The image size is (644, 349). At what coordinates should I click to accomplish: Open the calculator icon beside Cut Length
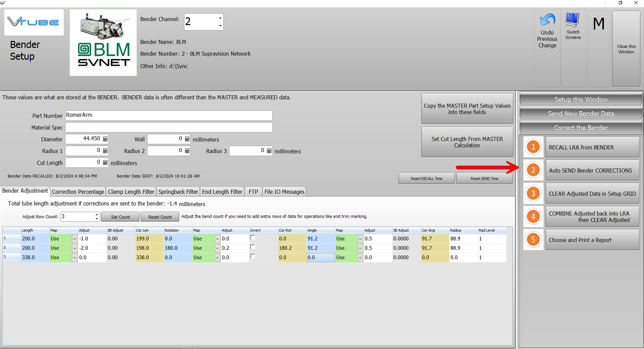(106, 163)
